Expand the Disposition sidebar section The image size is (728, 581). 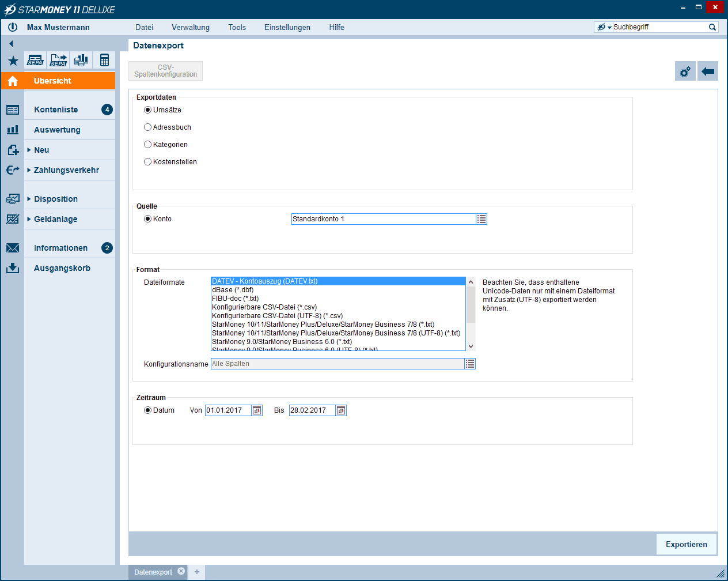[x=29, y=199]
